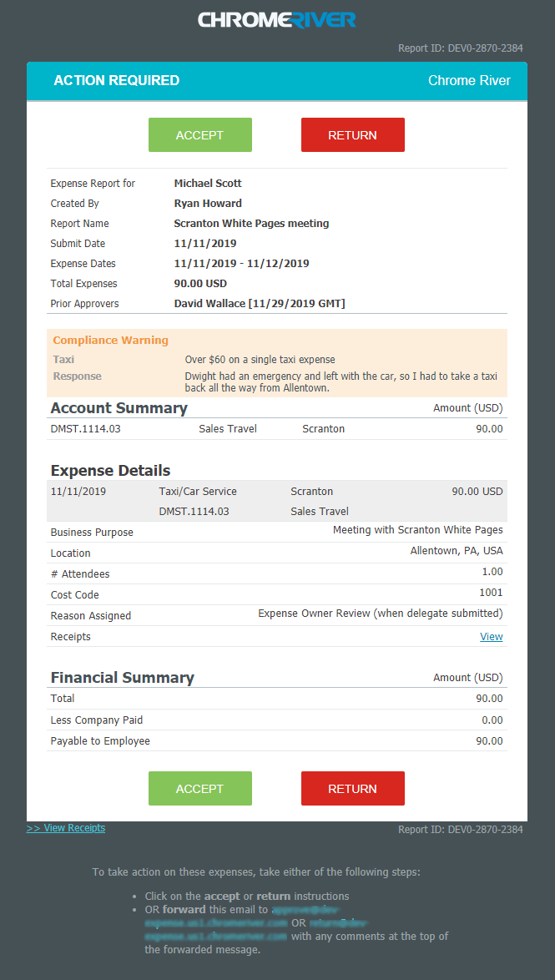Screen dimensions: 555x980
Task: Click the Account Summary heading
Action: (119, 408)
